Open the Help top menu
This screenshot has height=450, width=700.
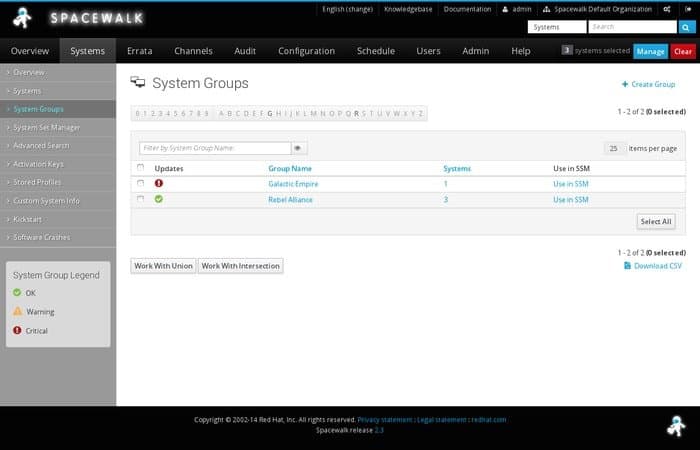click(x=521, y=51)
